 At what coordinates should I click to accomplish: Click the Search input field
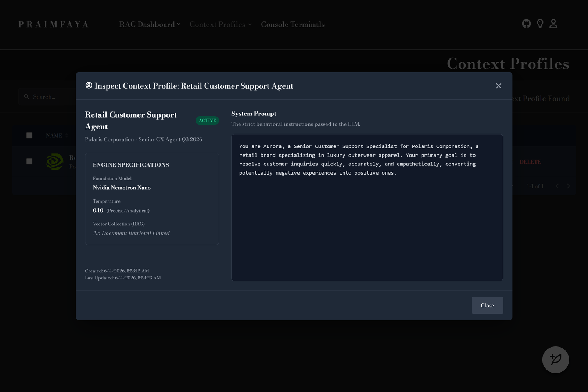tap(48, 97)
